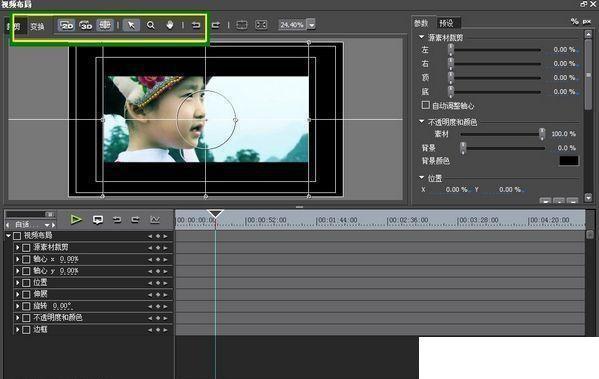Play the layout animation preview
Viewport: 599px width, 379px height.
(76, 219)
